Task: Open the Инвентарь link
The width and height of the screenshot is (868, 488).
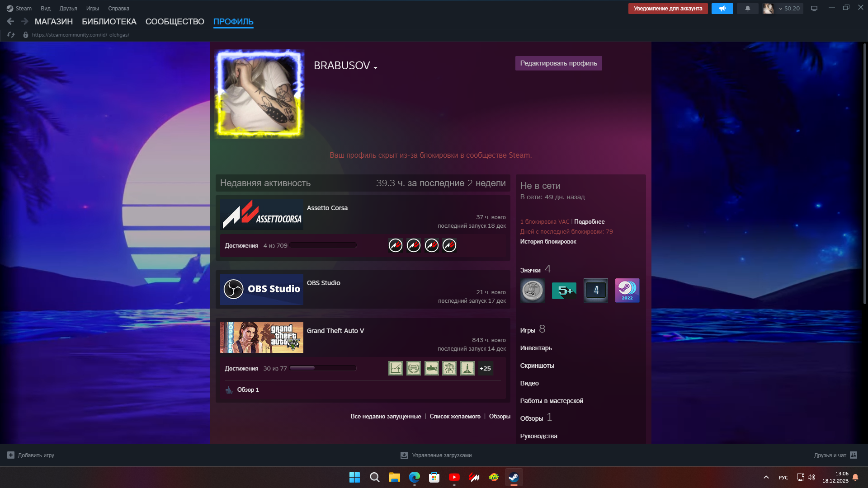Action: [x=536, y=348]
